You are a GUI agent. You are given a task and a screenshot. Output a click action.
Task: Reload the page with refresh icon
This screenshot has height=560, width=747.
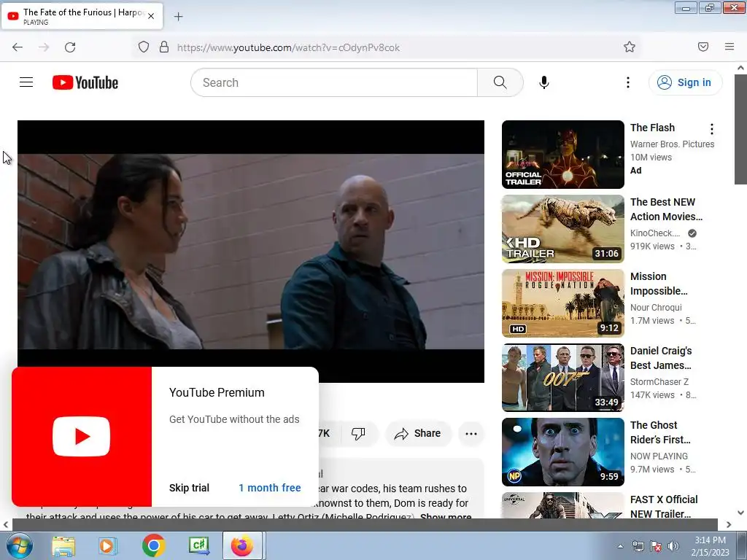coord(70,47)
